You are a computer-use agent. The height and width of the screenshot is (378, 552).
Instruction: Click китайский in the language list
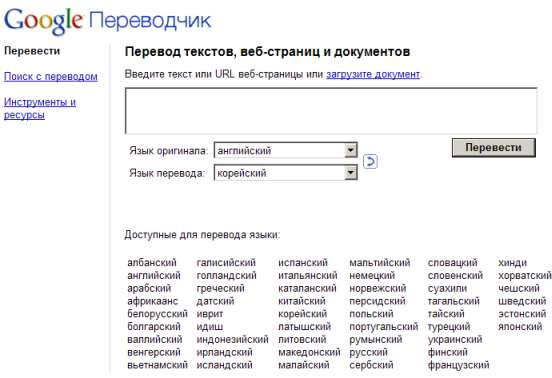tap(302, 301)
